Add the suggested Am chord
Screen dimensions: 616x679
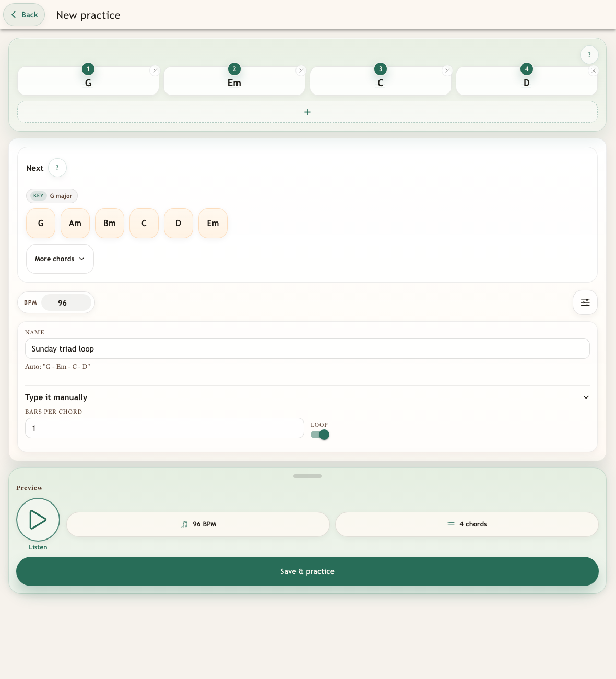(75, 223)
